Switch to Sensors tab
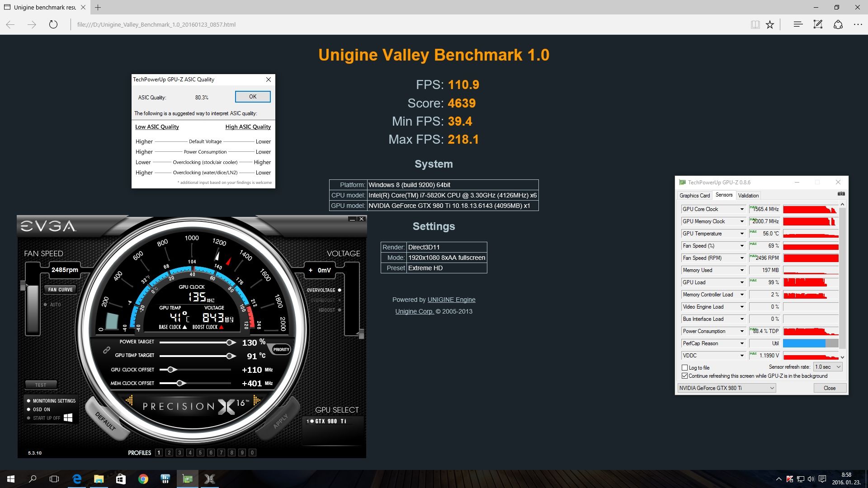This screenshot has height=488, width=868. [x=724, y=195]
